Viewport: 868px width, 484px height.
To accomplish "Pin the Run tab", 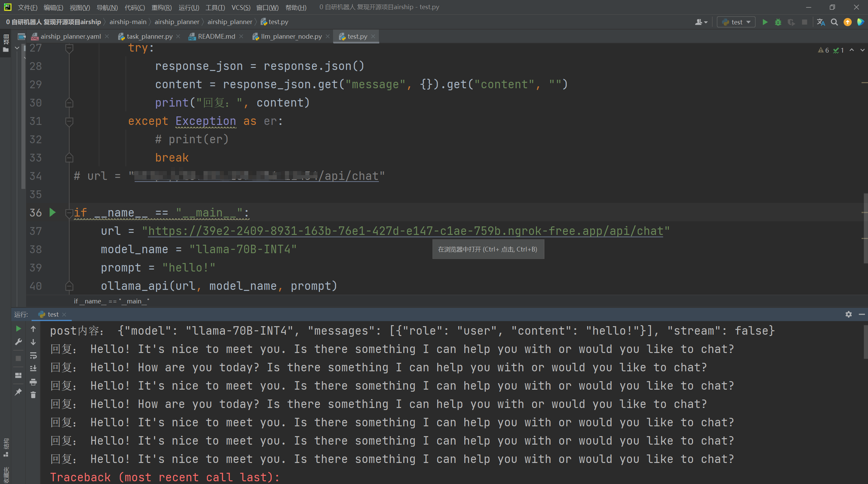I will point(19,392).
